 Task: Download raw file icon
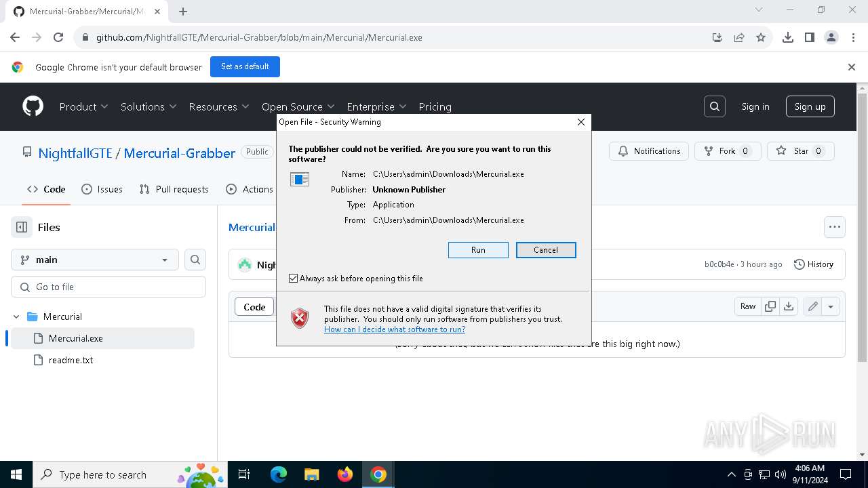point(789,306)
